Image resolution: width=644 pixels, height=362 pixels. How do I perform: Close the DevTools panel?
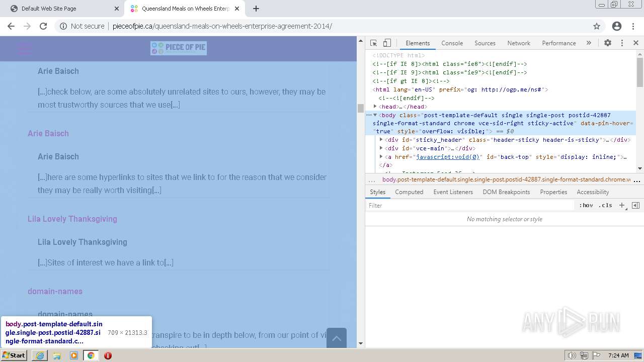coord(636,43)
